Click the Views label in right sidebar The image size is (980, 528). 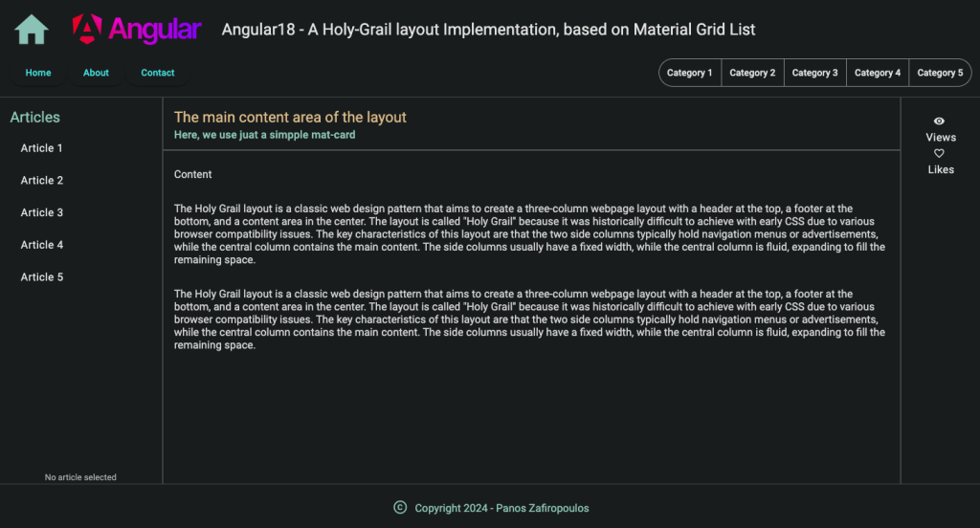941,138
